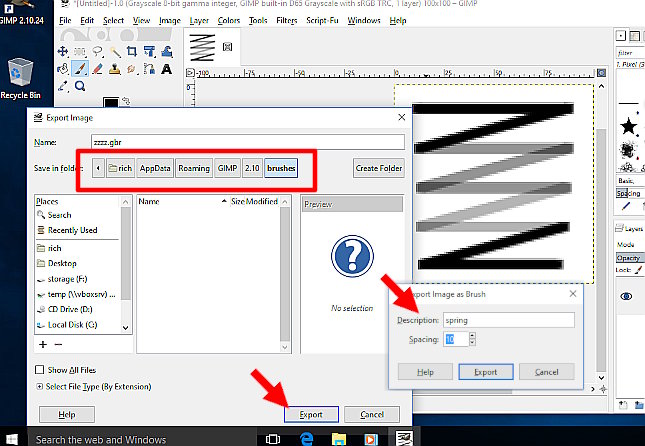Click Export in the Brush export dialog
645x446 pixels.
[x=486, y=372]
